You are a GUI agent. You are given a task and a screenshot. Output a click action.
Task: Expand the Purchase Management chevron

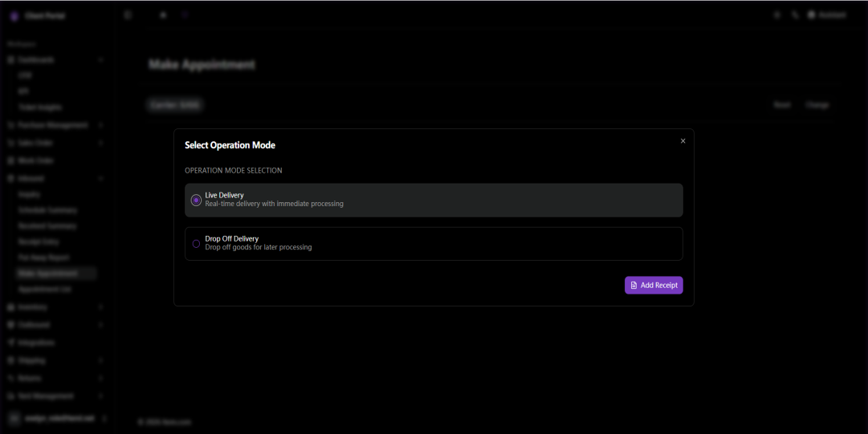pyautogui.click(x=100, y=125)
